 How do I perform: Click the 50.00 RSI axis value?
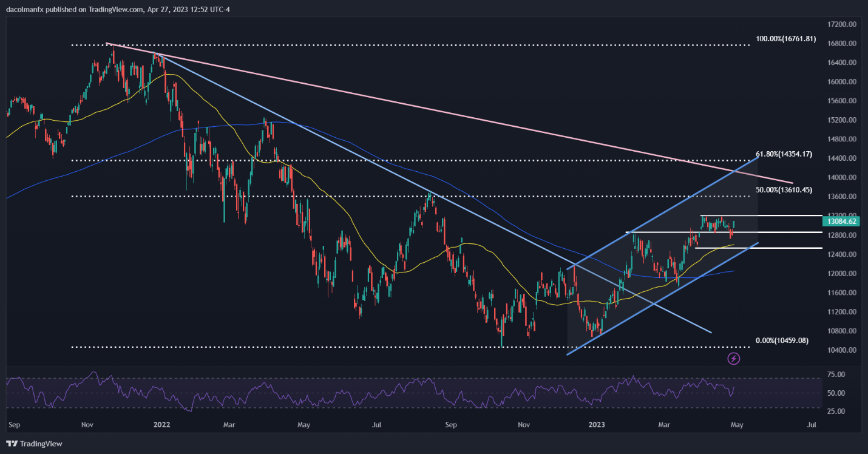(x=836, y=393)
